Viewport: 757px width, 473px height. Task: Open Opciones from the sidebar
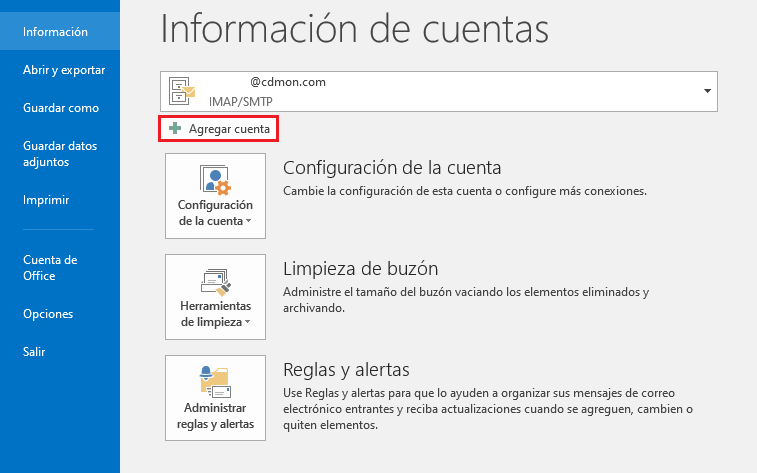click(x=48, y=314)
